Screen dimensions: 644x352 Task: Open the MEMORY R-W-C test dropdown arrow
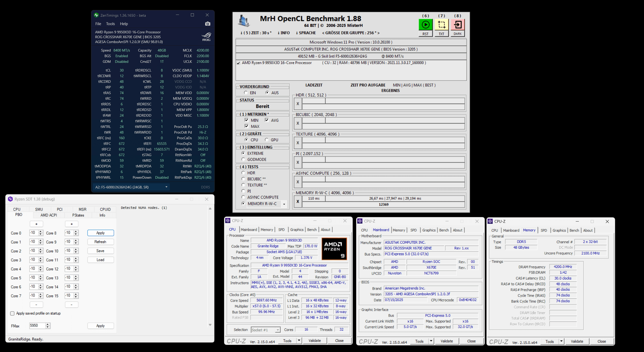click(x=284, y=204)
